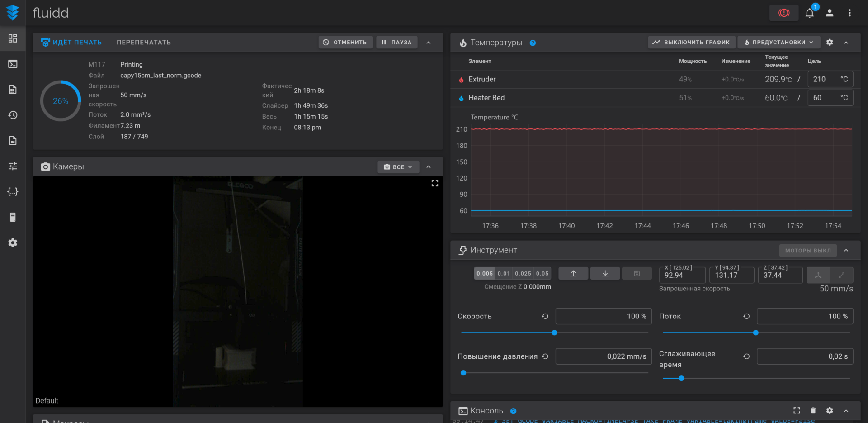Screen dimensions: 868x423
Task: Reset Повышение давления value
Action: tap(545, 356)
